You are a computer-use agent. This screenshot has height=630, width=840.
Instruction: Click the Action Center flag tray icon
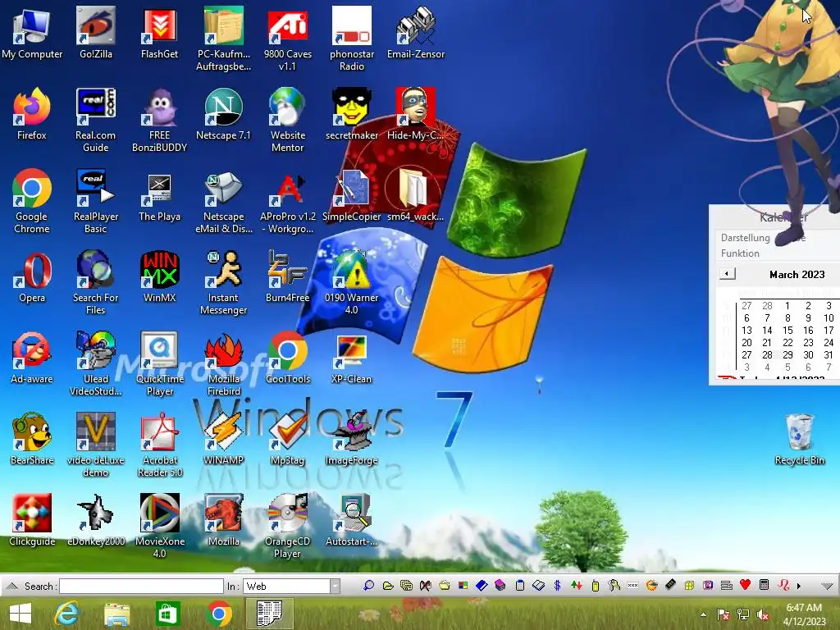[x=723, y=614]
